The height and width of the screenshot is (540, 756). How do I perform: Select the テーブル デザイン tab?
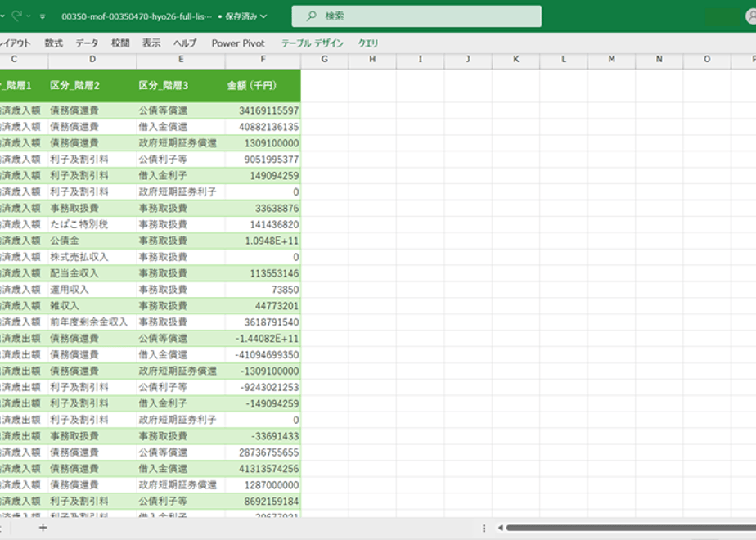pos(312,43)
